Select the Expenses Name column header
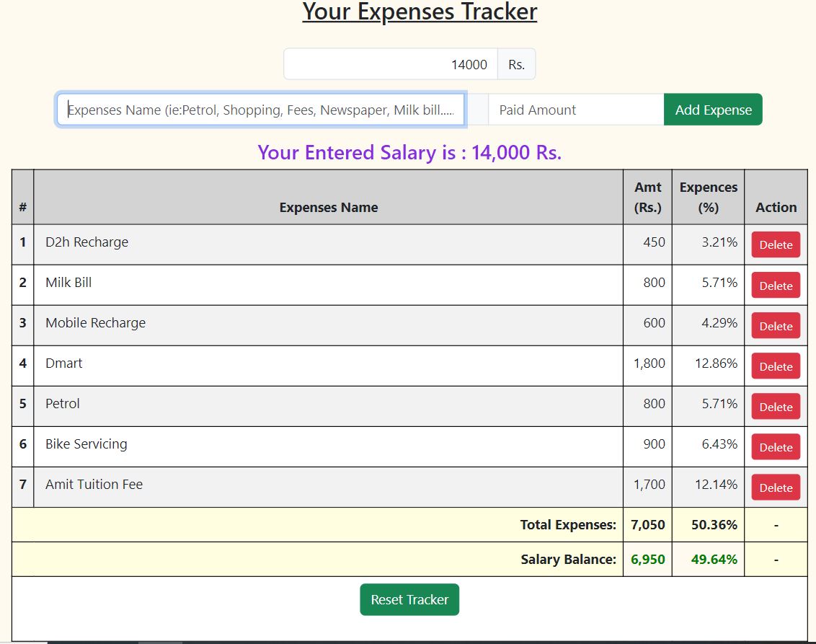This screenshot has width=816, height=644. [x=328, y=207]
